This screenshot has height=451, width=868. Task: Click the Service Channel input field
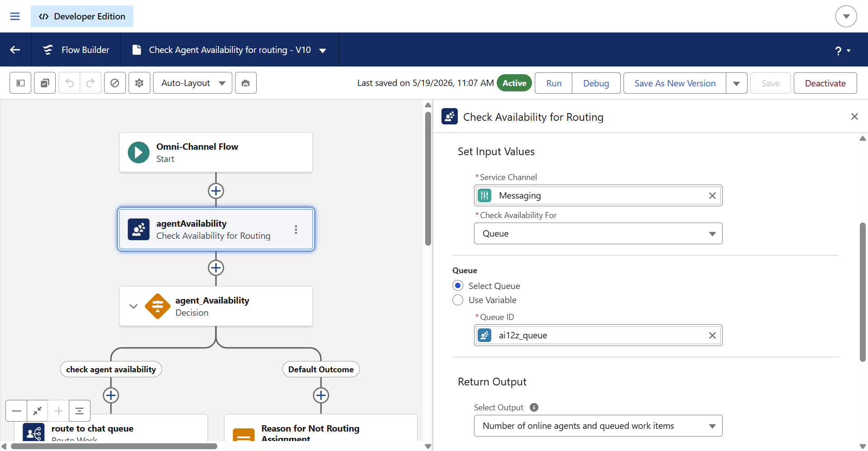(598, 195)
